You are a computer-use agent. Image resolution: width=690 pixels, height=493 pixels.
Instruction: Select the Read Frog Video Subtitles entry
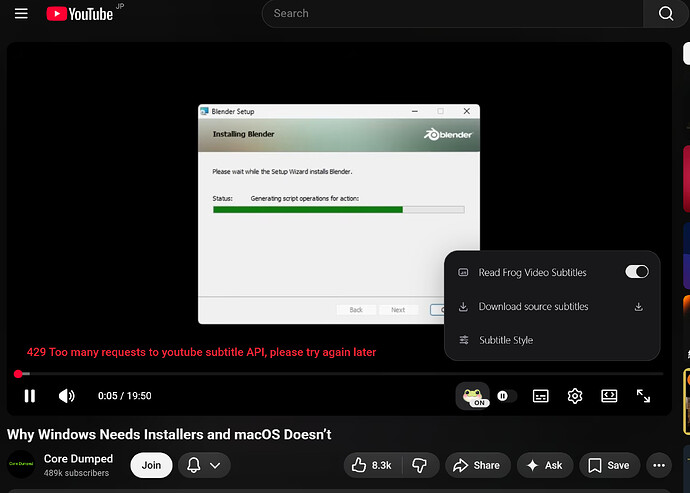pos(552,272)
